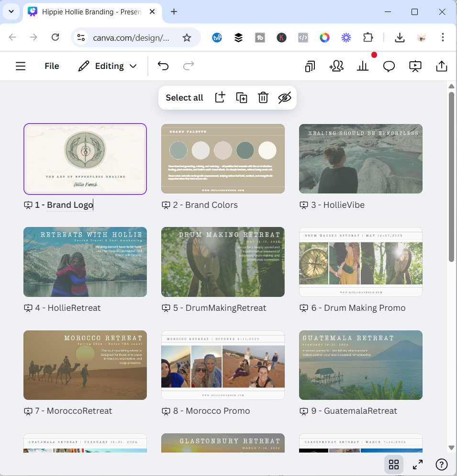Open the Healing Should Be Effortless slide

pyautogui.click(x=361, y=159)
